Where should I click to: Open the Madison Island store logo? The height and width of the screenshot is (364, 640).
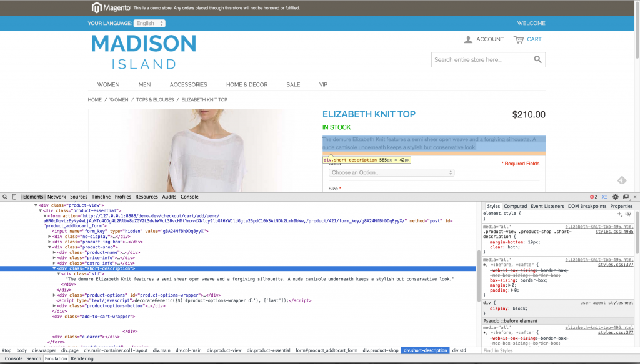point(144,51)
